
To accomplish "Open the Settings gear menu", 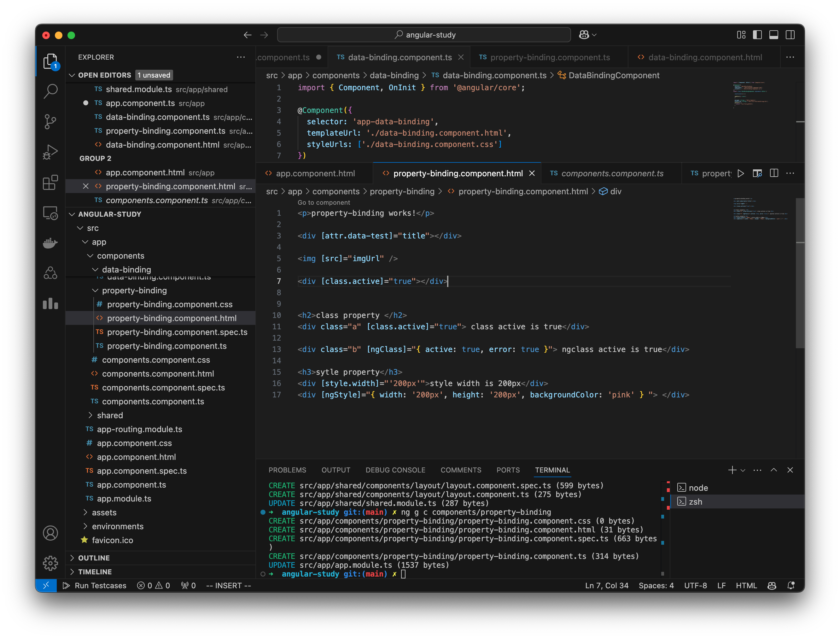I will click(x=50, y=563).
